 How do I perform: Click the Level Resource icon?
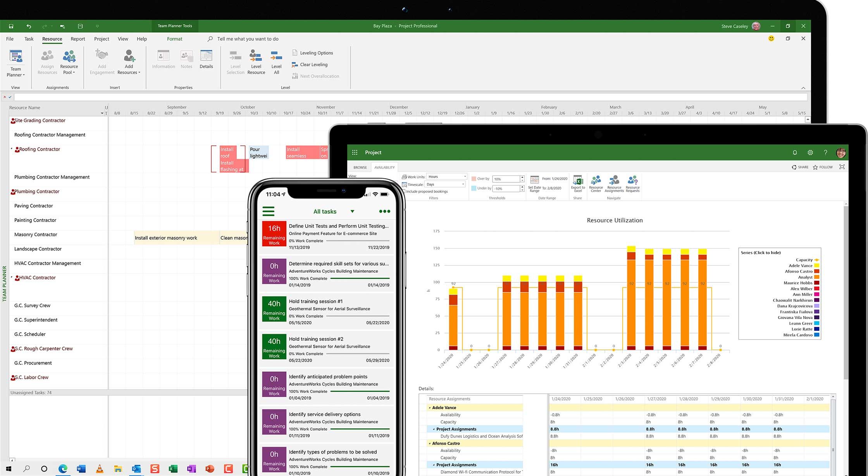point(256,56)
